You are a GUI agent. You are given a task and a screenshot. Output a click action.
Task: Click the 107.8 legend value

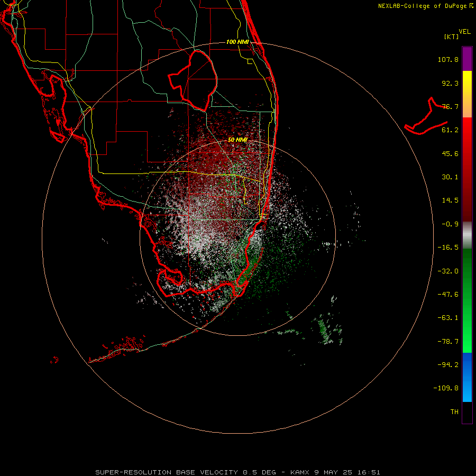(x=448, y=59)
